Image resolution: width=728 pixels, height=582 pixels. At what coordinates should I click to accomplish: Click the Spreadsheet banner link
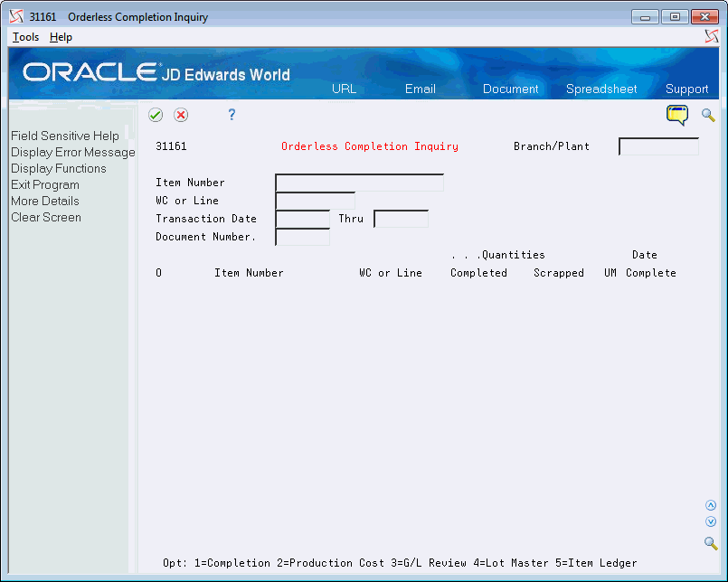tap(601, 89)
